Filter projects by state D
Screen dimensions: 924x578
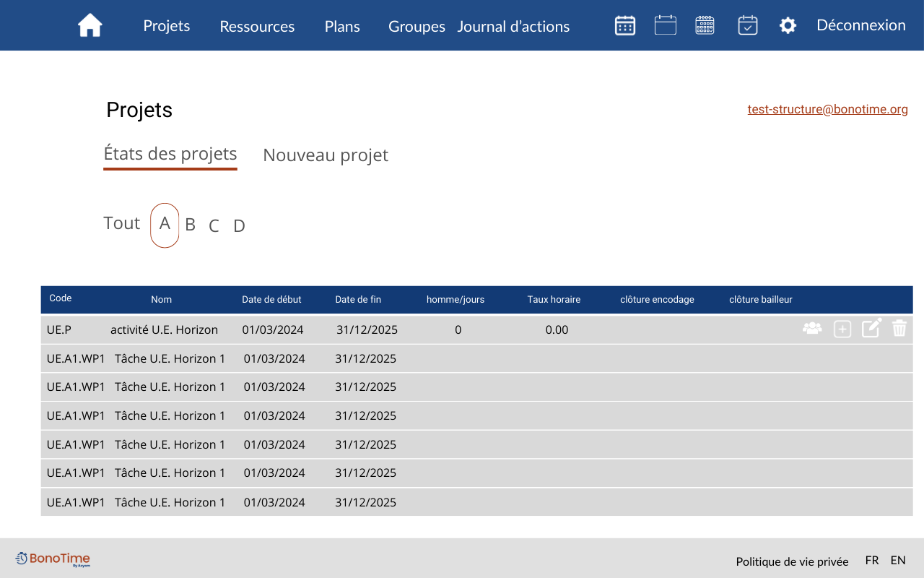[239, 226]
